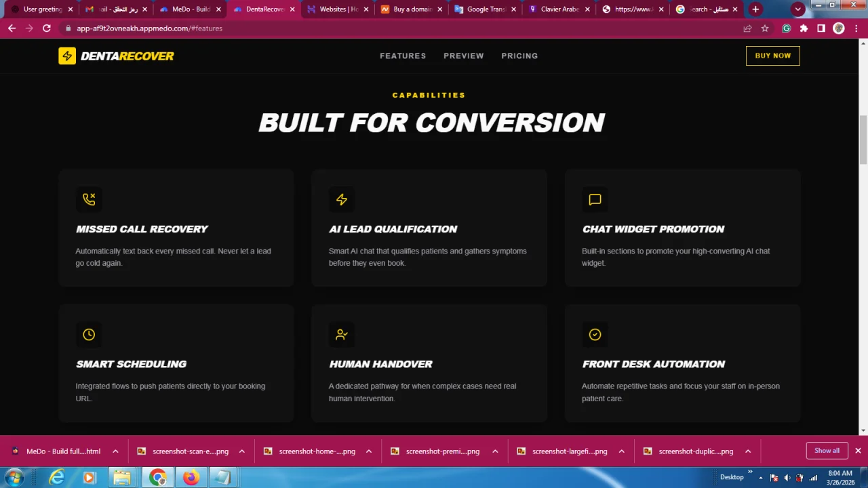Expand options for screenshot-scan-e download
Image resolution: width=868 pixels, height=488 pixels.
coord(242,451)
